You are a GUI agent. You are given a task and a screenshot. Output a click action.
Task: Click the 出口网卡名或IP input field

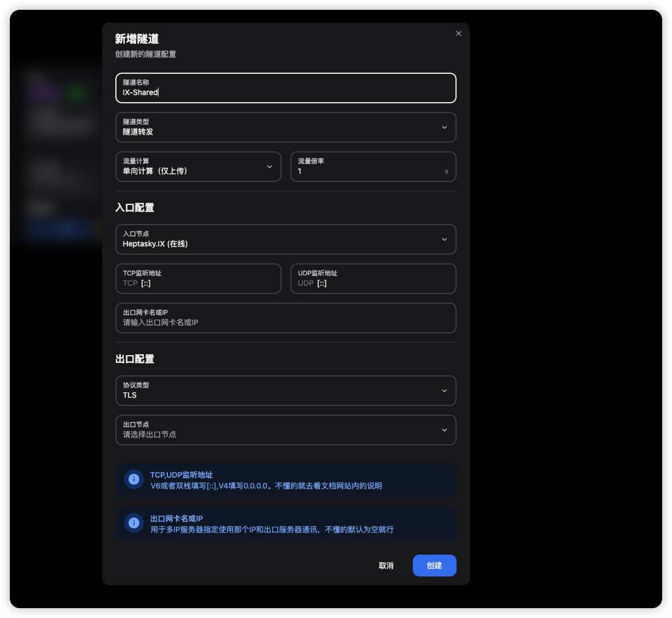(x=285, y=322)
